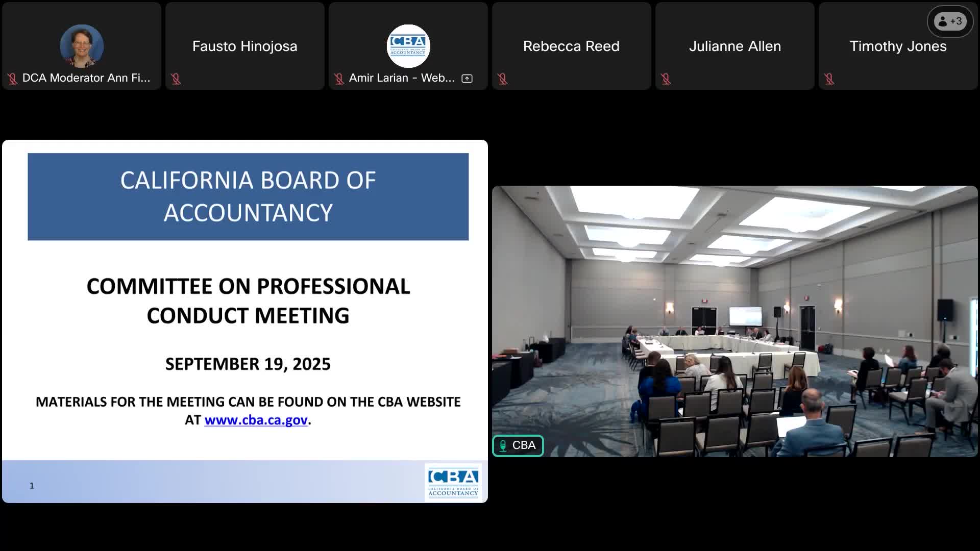Viewport: 980px width, 551px height.
Task: Click the "MATERIALS FOR THE MEETING CAN BE FOUND" line
Action: point(248,402)
